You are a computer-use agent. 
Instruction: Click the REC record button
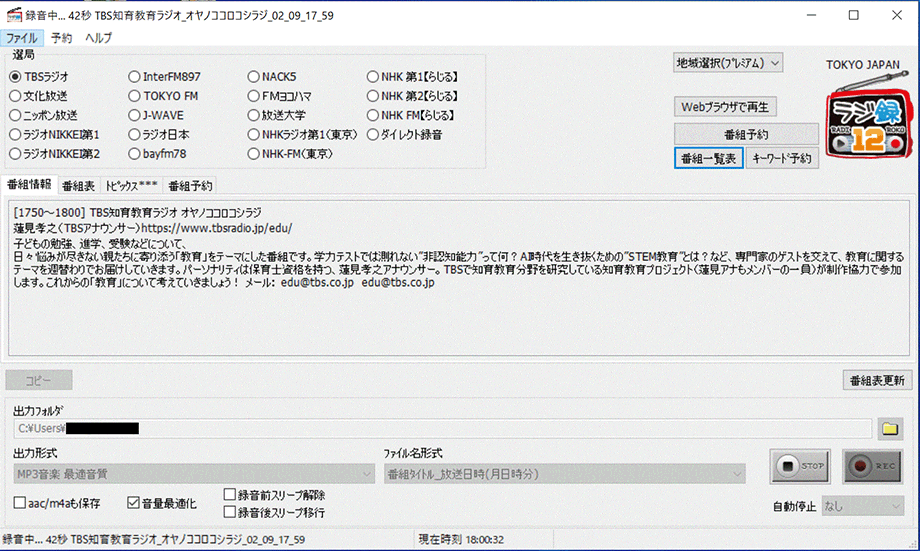(x=872, y=467)
